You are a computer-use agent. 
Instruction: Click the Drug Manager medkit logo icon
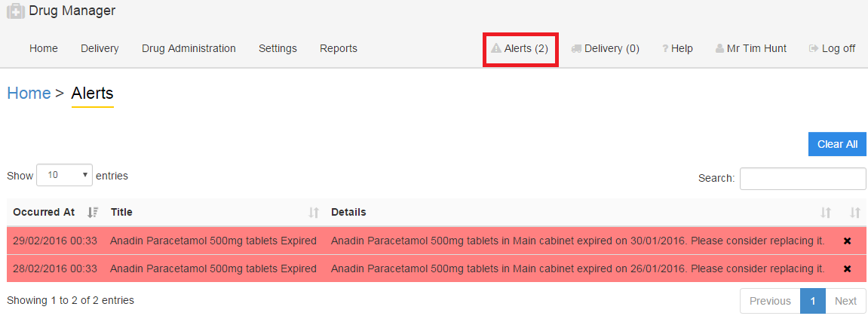point(16,11)
